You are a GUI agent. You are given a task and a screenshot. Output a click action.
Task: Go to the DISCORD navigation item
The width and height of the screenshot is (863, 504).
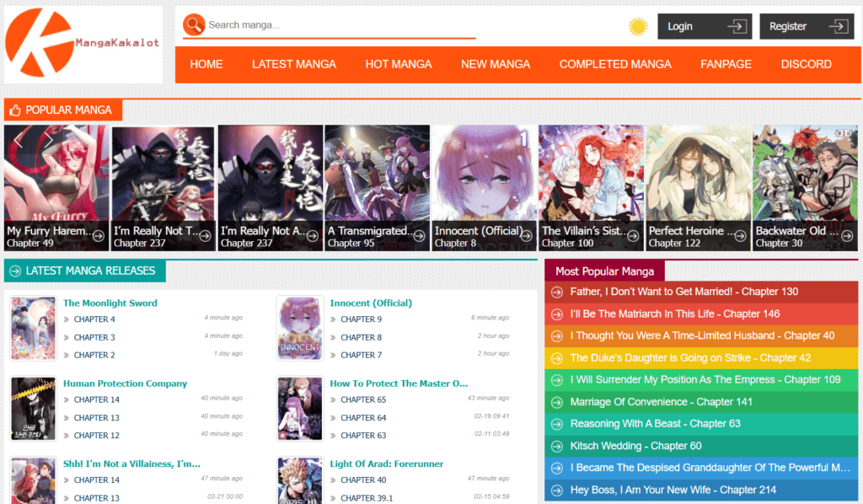click(x=806, y=64)
